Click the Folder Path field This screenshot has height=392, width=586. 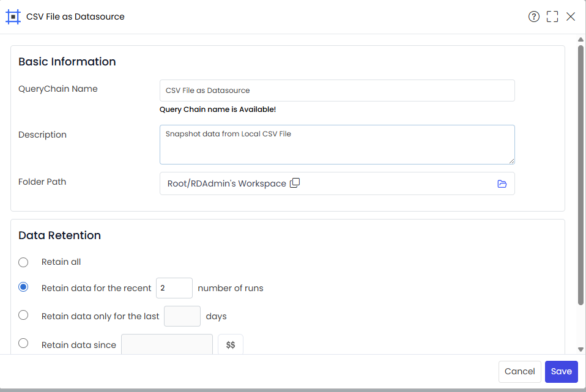(x=337, y=183)
